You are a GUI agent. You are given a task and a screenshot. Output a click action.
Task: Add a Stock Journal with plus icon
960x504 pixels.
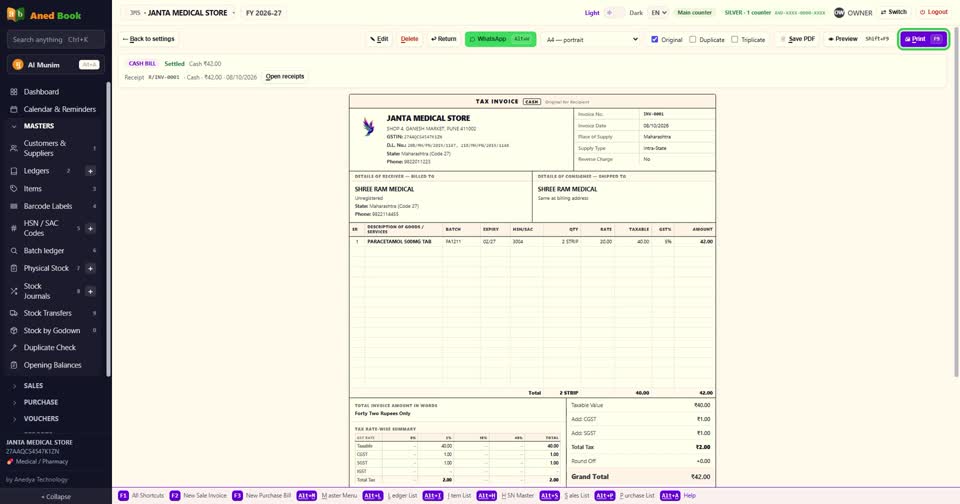pyautogui.click(x=90, y=291)
